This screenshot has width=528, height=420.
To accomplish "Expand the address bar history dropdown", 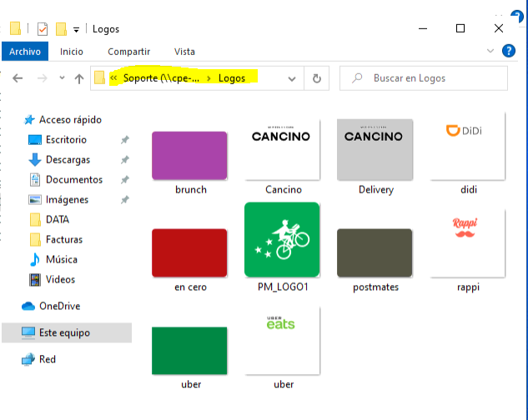I will click(292, 78).
